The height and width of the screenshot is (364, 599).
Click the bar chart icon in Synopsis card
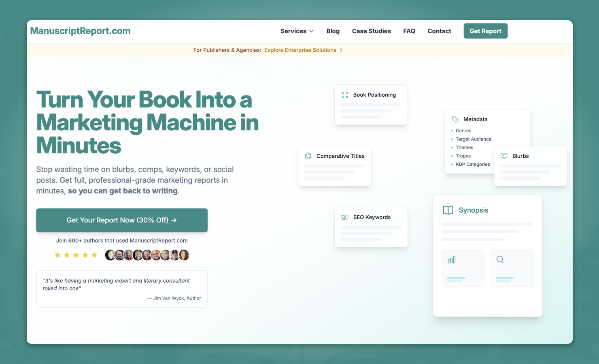coord(452,260)
